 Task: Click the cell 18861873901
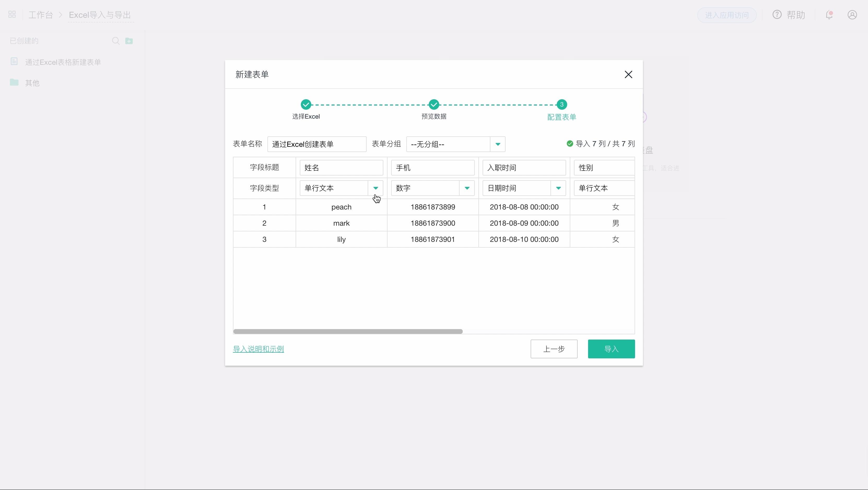point(433,239)
